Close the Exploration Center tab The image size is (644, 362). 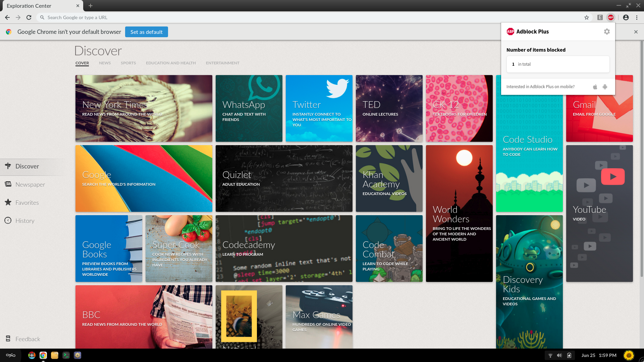coord(78,6)
